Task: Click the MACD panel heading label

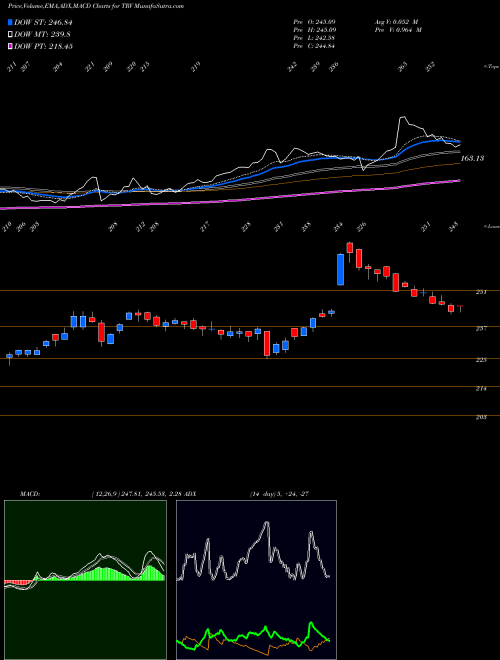Action: 29,493
